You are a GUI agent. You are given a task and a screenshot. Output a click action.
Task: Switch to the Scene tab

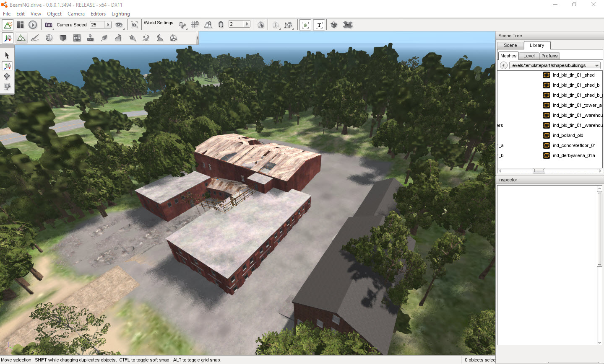coord(510,45)
